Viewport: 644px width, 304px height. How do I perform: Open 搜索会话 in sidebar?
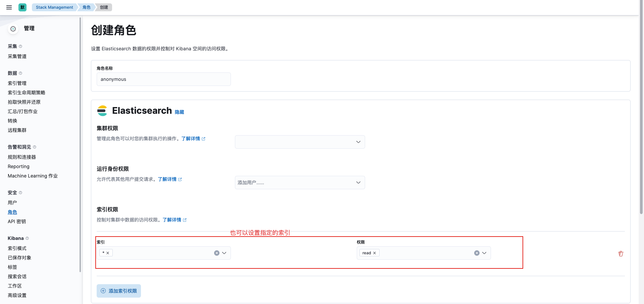click(x=17, y=276)
